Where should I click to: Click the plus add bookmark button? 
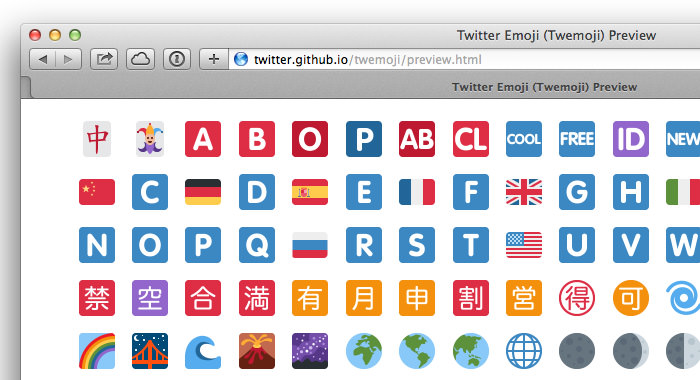tap(214, 59)
